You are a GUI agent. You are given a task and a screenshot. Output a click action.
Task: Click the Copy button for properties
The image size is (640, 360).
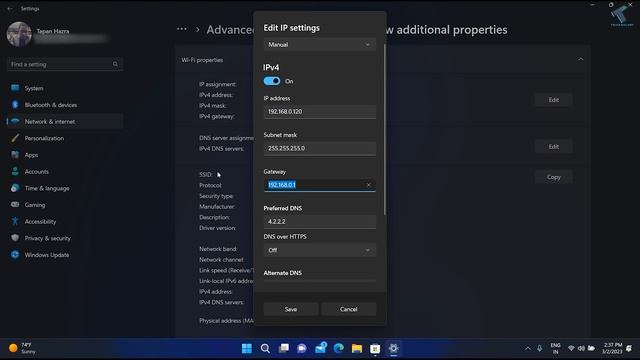coord(553,177)
